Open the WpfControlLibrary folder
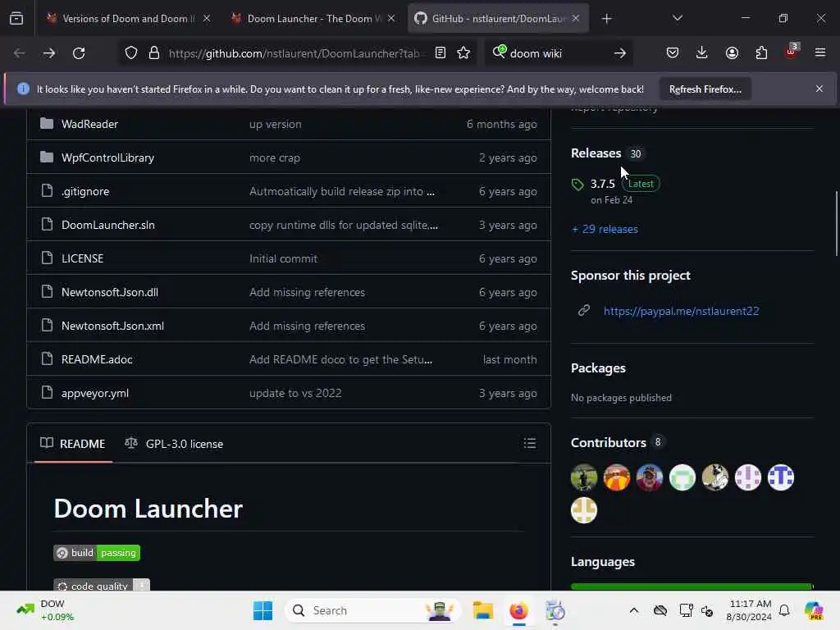The height and width of the screenshot is (630, 840). tap(107, 158)
